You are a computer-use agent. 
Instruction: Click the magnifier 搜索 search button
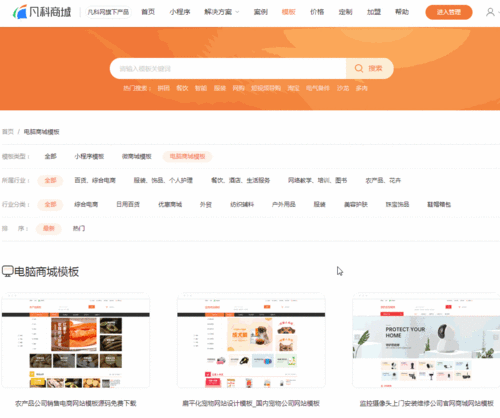coord(369,68)
